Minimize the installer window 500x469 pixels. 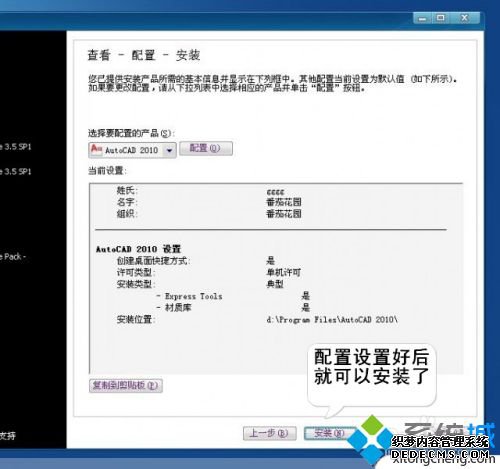coord(422,18)
